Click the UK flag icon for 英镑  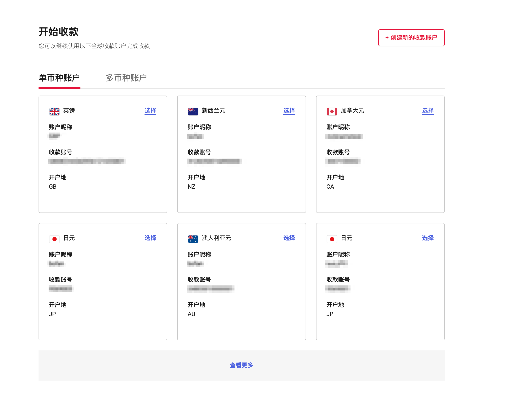pos(54,111)
